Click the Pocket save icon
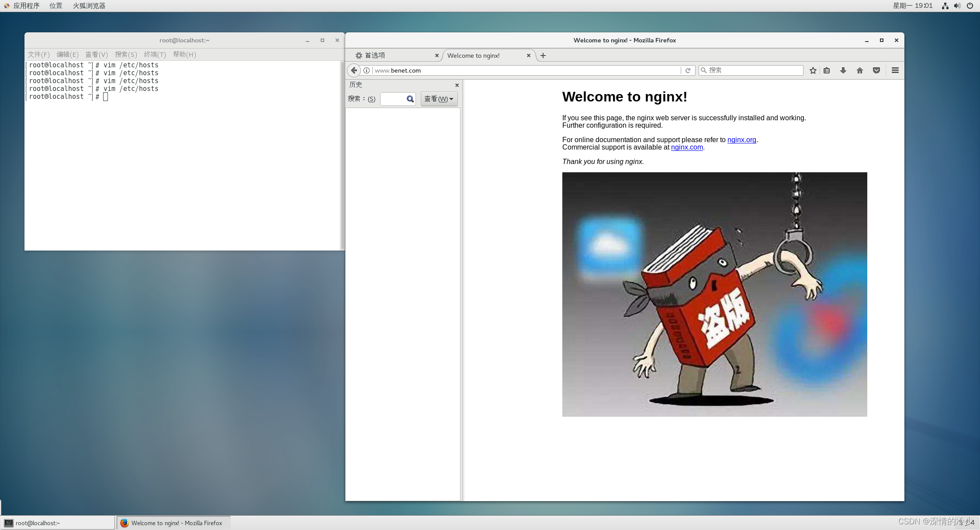This screenshot has width=980, height=530. point(876,70)
